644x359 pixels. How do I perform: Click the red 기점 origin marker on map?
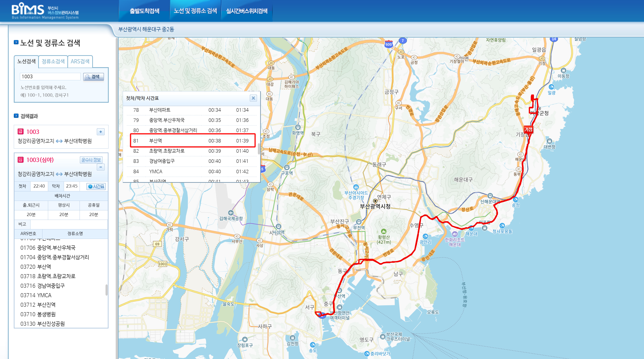528,129
